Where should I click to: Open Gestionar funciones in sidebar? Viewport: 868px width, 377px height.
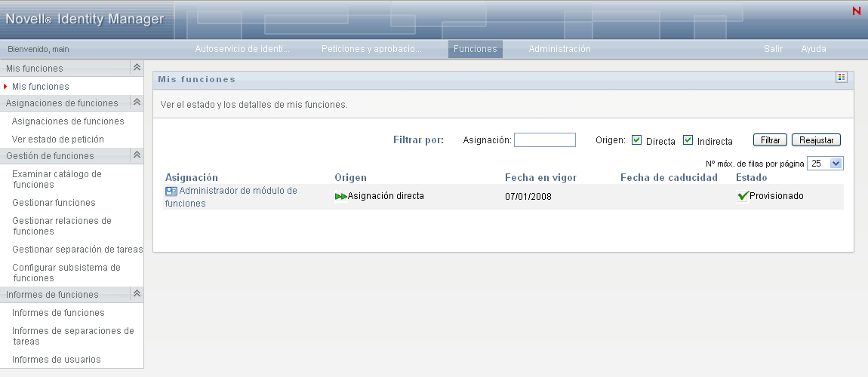(54, 203)
